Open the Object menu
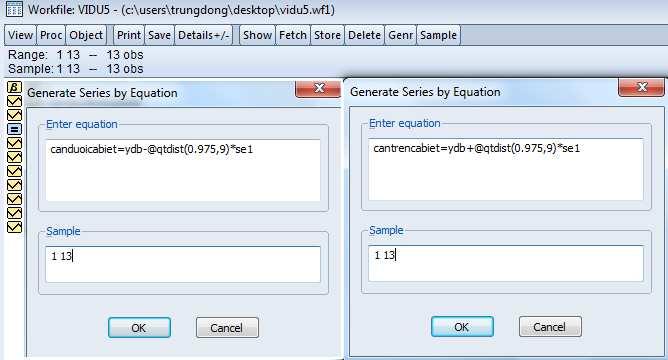Viewport: 668px width, 360px height. pyautogui.click(x=86, y=35)
